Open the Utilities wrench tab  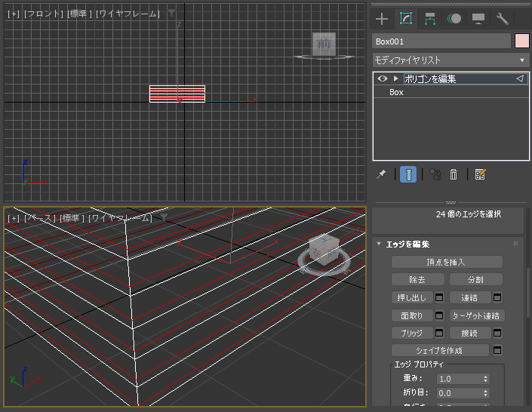[503, 19]
